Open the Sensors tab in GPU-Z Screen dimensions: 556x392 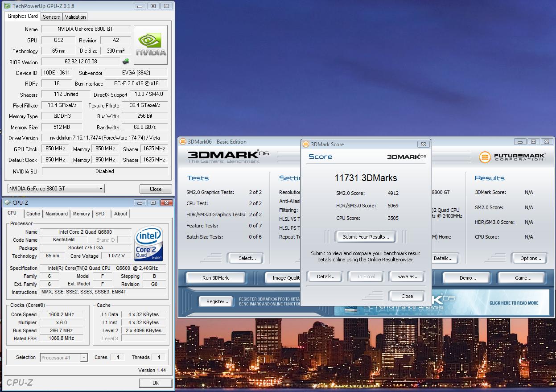[x=51, y=17]
